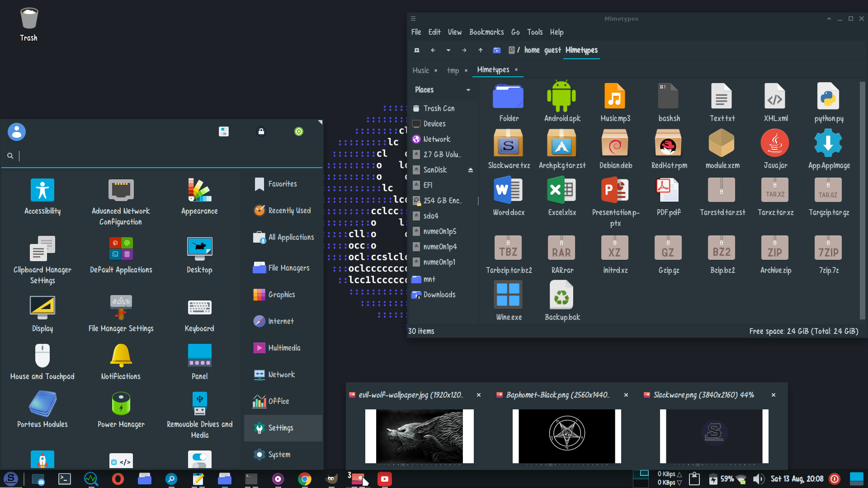Select the RAR.rar archive icon

[561, 248]
